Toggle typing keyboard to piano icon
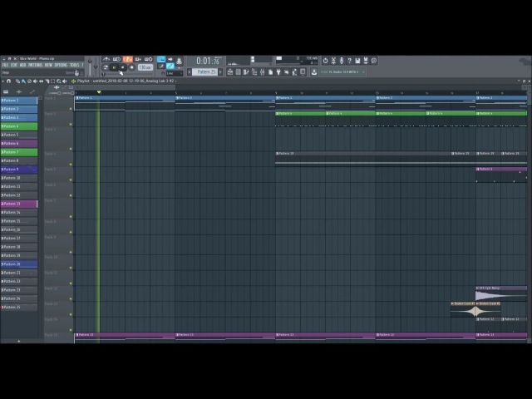The height and width of the screenshot is (399, 532). click(x=161, y=59)
